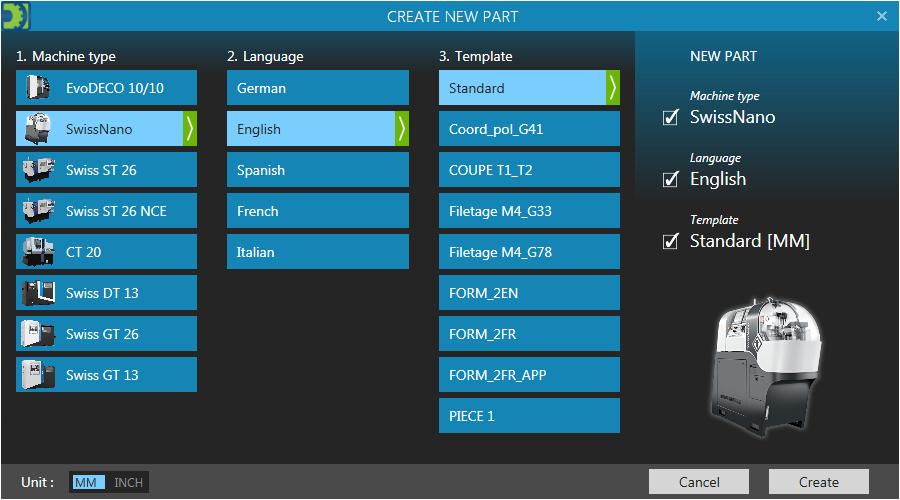Click the green chevron on Standard template
The width and height of the screenshot is (900, 500).
pos(613,88)
